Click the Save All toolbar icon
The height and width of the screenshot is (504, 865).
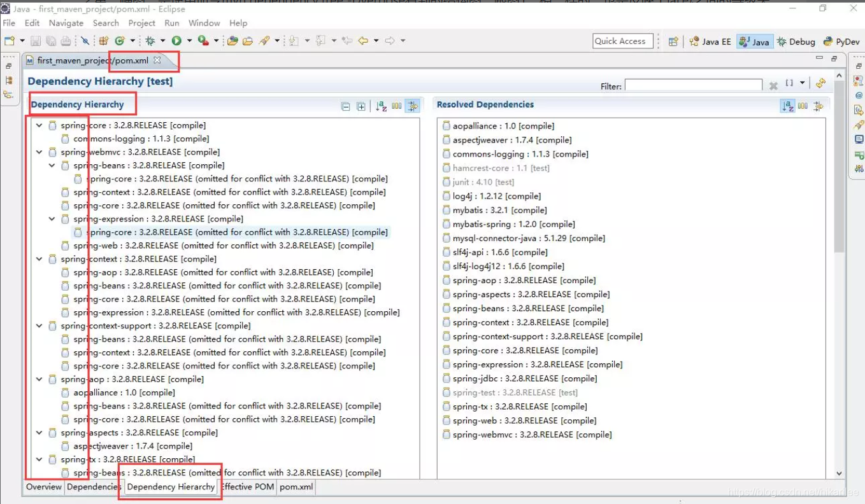(x=50, y=41)
